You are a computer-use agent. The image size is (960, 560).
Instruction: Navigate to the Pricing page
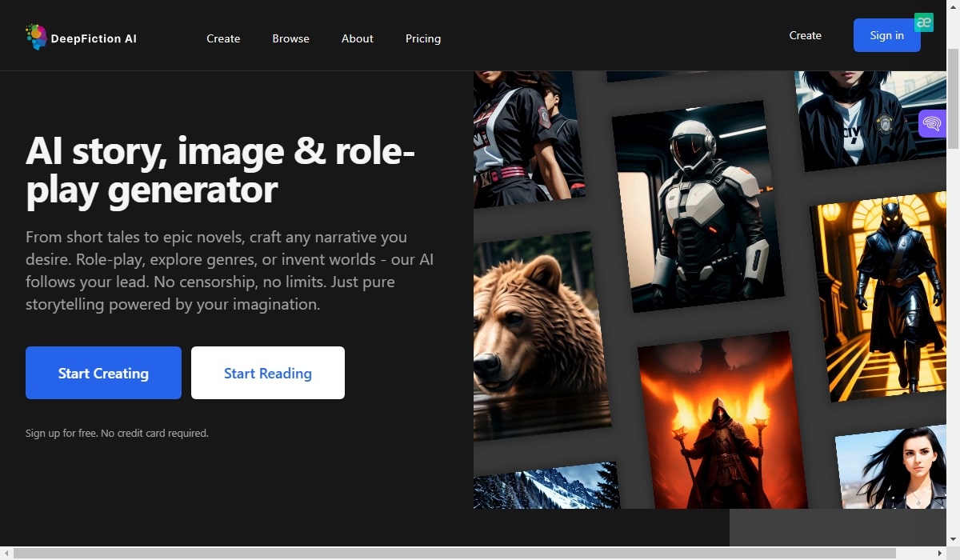point(422,38)
